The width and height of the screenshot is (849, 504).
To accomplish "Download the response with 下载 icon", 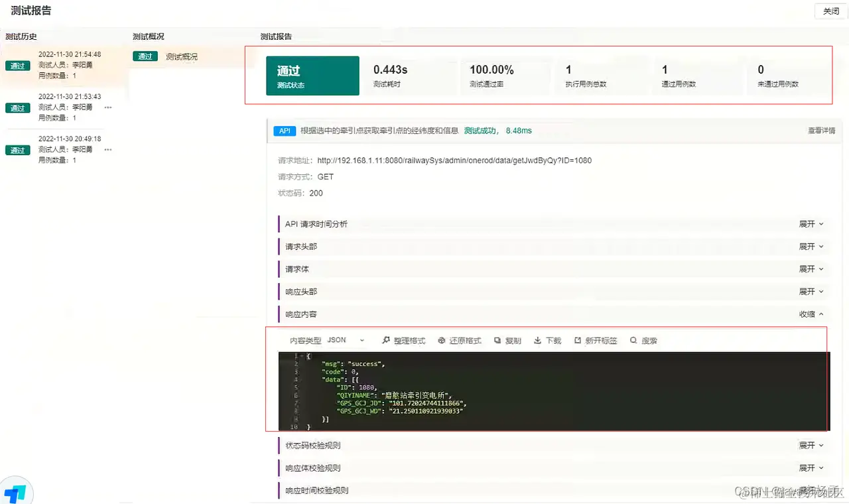I will pos(537,341).
